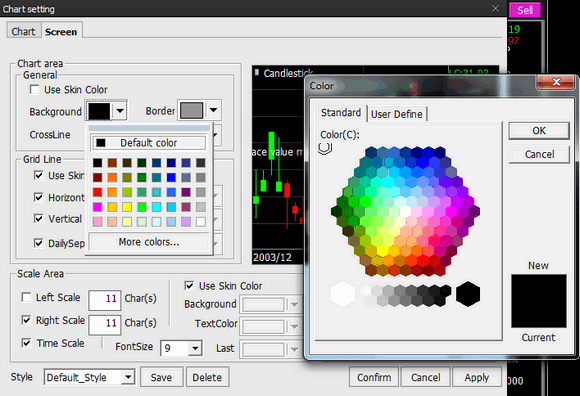Expand the Border color dropdown arrow
The width and height of the screenshot is (580, 396).
point(213,110)
